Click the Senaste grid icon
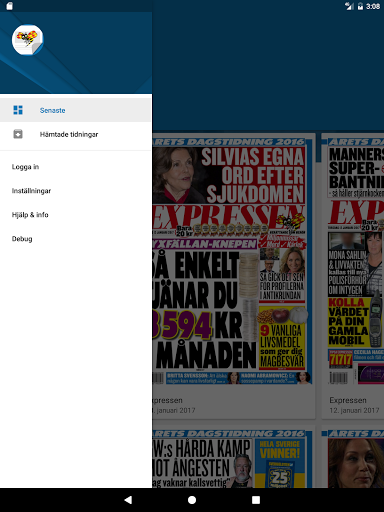This screenshot has width=384, height=512. [x=18, y=110]
